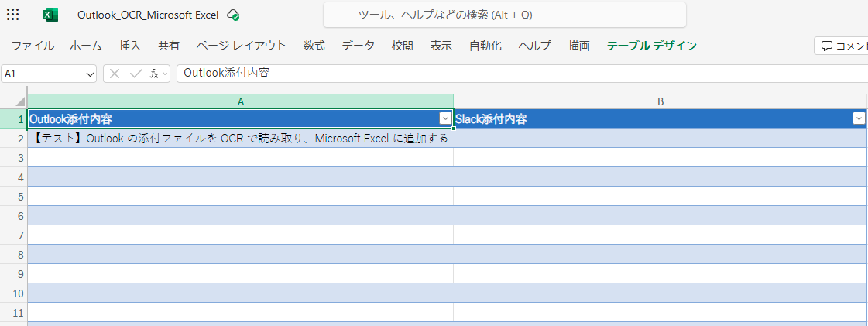Open the 共有 tab
Screen dimensions: 868x326
(169, 46)
